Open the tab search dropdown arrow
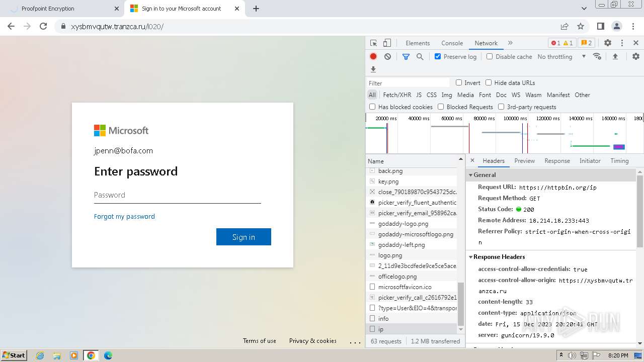The width and height of the screenshot is (644, 362). 584,9
